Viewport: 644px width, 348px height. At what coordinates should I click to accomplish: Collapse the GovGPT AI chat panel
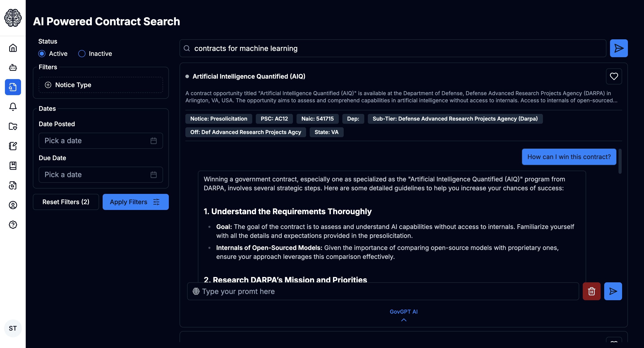click(403, 320)
